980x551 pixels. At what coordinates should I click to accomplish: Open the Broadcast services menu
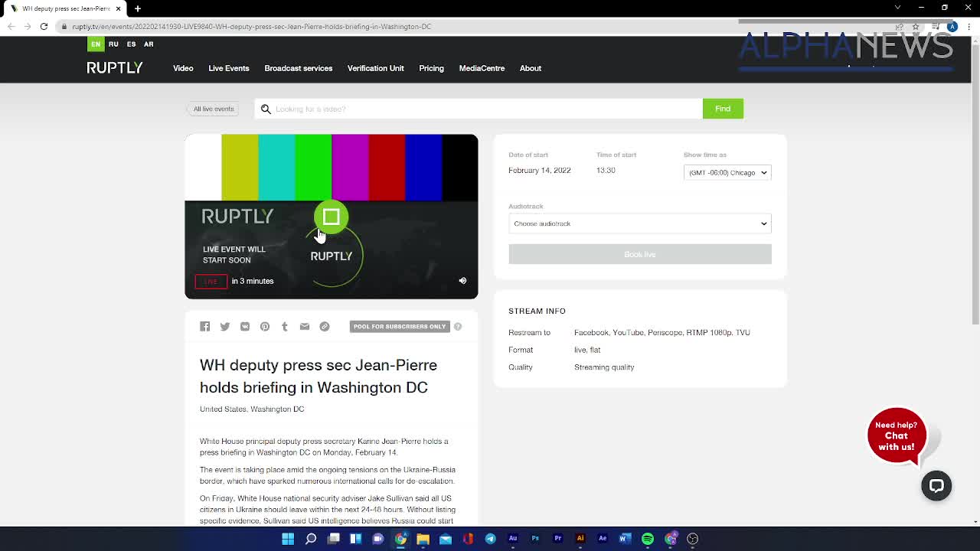click(299, 68)
